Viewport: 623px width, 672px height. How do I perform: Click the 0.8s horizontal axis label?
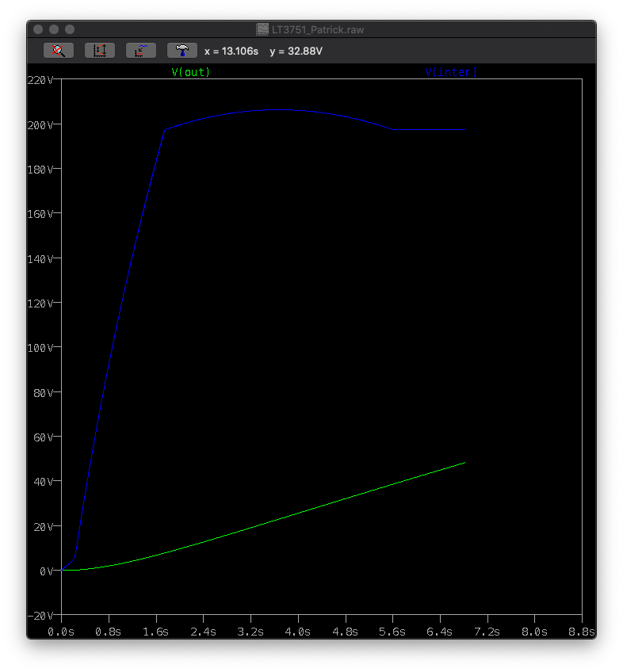coord(108,632)
